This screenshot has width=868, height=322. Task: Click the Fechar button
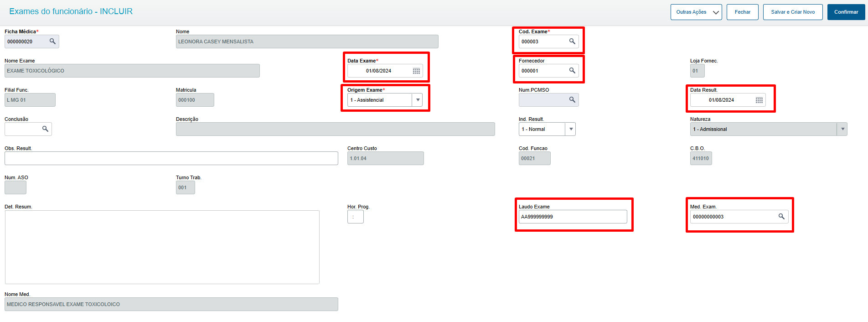[742, 12]
